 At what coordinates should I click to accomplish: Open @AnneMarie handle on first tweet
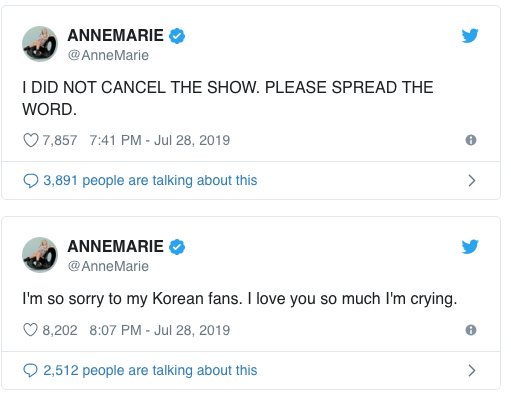(108, 55)
